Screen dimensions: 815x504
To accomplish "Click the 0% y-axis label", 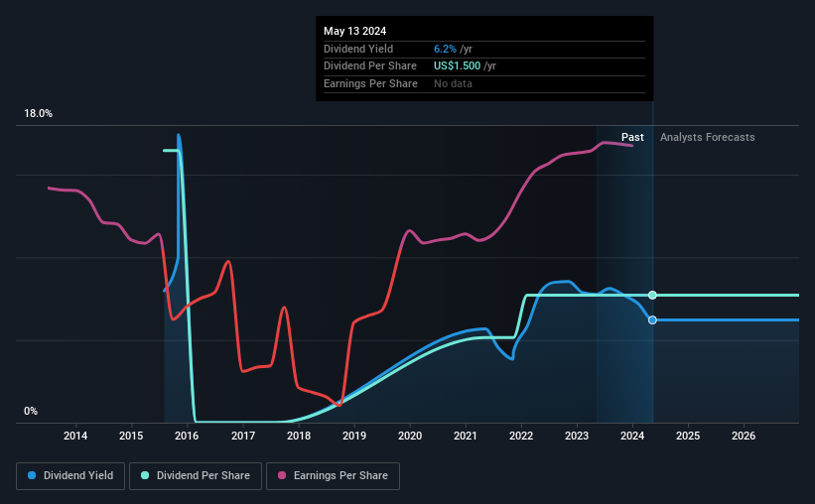I will click(x=31, y=411).
